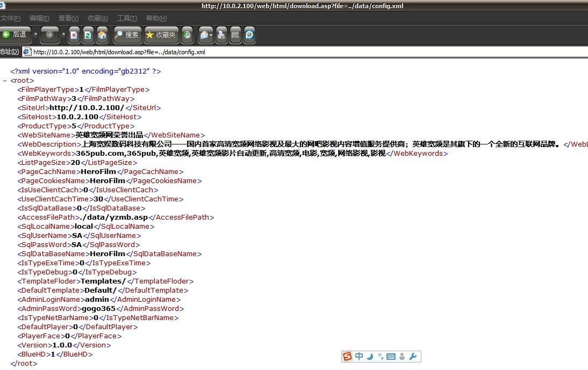Click the AdminLoginName value admin
This screenshot has height=370, width=588.
pos(97,300)
